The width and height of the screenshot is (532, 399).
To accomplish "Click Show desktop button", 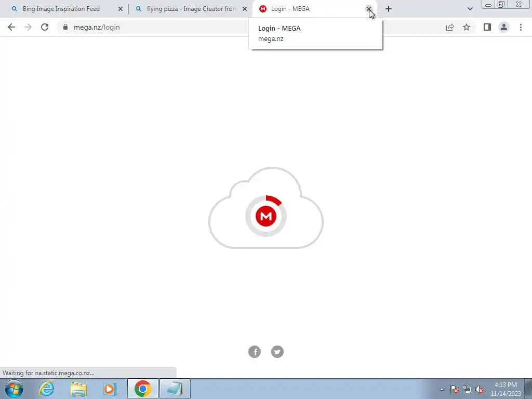I will (528, 389).
